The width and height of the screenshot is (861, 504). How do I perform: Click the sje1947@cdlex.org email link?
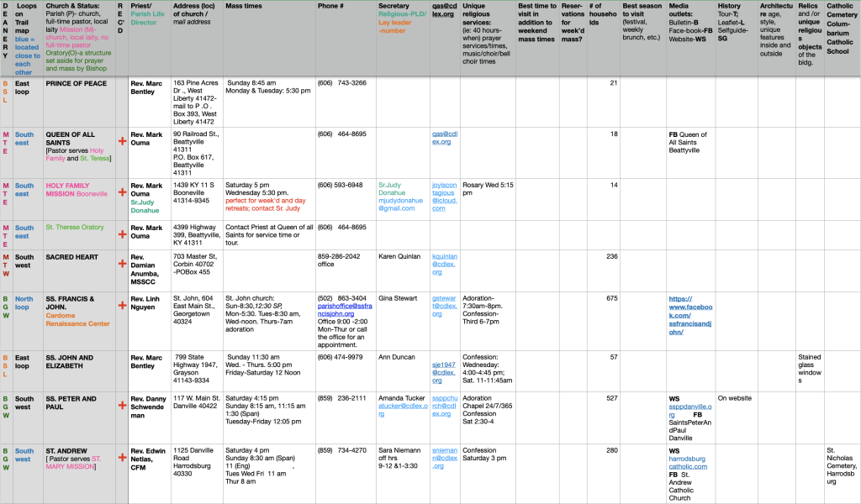point(445,368)
